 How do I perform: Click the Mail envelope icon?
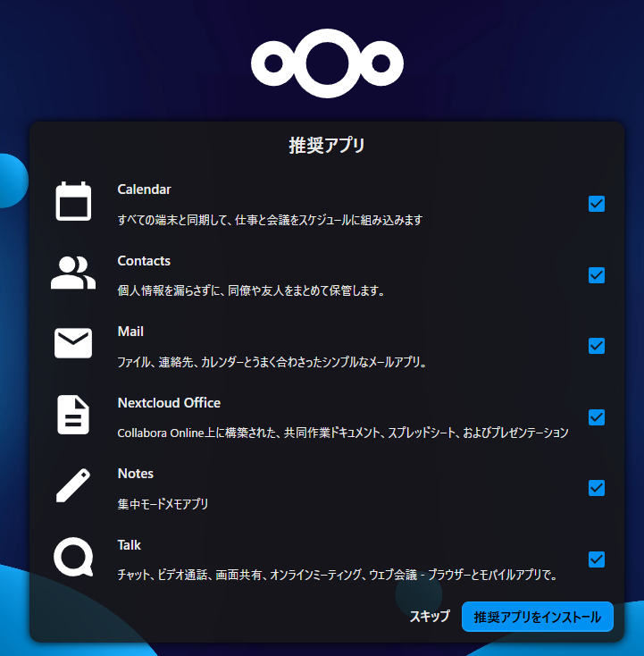73,343
